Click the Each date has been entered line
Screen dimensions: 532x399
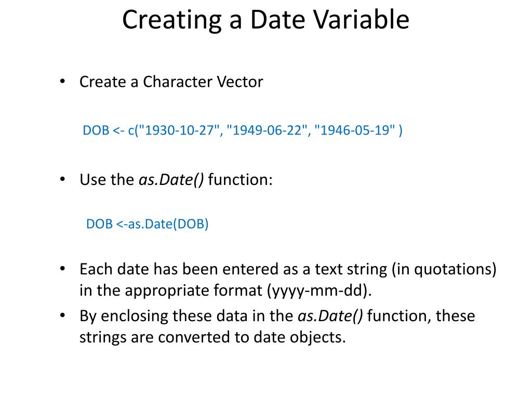(x=288, y=270)
